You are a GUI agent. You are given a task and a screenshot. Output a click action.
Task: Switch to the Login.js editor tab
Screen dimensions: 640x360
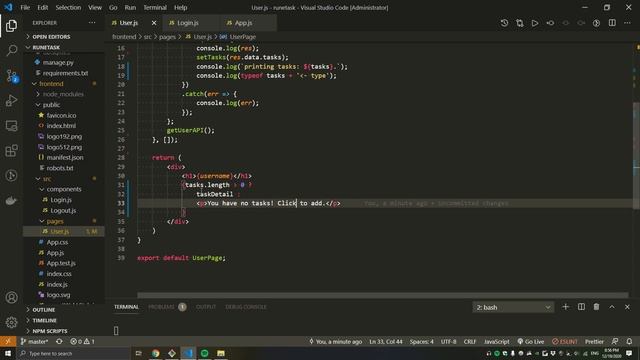point(188,23)
